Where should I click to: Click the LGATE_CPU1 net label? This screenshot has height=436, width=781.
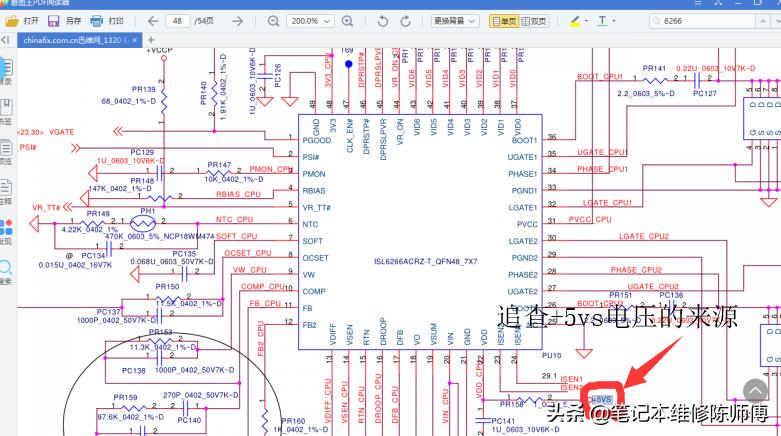point(607,203)
